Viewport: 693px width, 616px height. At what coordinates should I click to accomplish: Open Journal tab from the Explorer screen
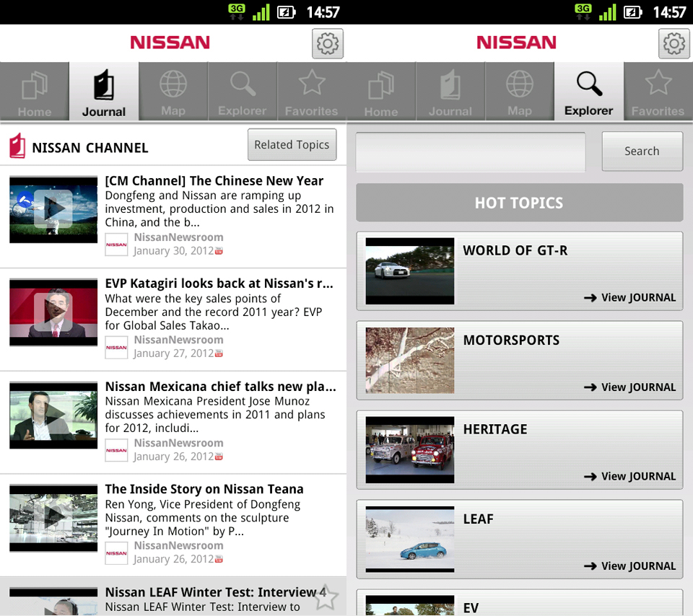click(450, 92)
